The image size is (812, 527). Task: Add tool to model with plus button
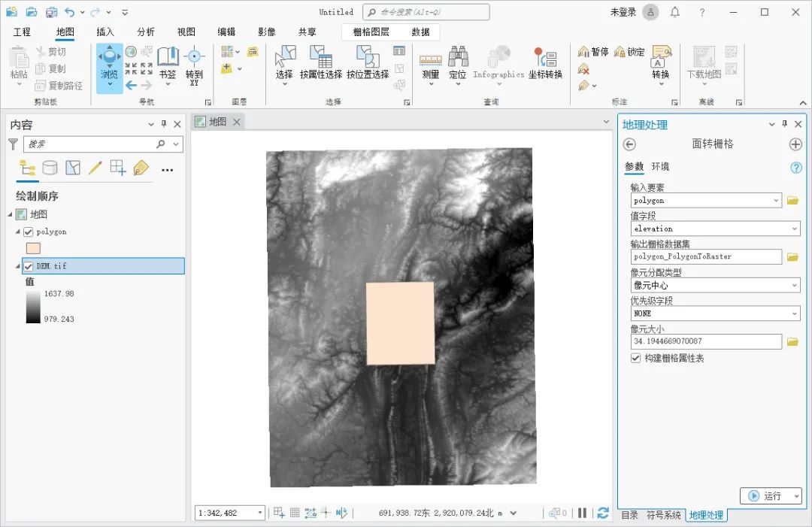tap(796, 144)
